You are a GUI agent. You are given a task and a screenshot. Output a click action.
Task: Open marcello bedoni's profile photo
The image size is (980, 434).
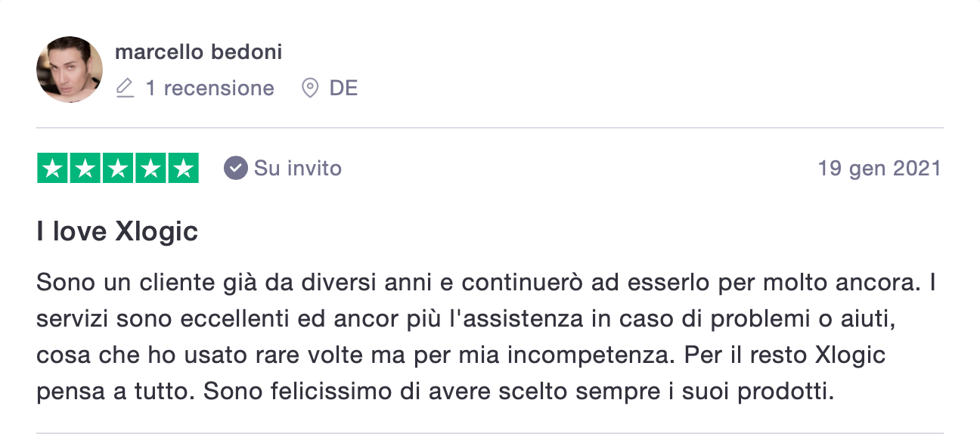point(70,70)
